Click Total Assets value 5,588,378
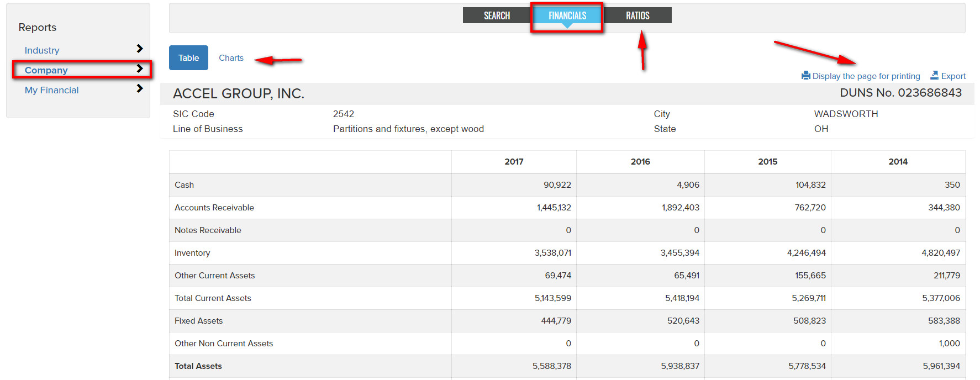Image resolution: width=980 pixels, height=380 pixels. tap(552, 366)
